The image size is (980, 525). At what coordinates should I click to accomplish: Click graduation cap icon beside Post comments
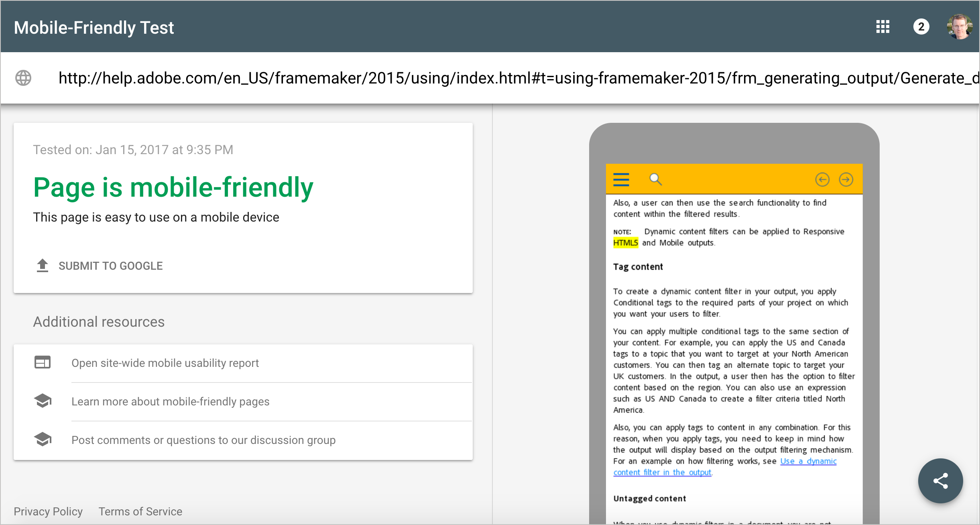point(43,439)
